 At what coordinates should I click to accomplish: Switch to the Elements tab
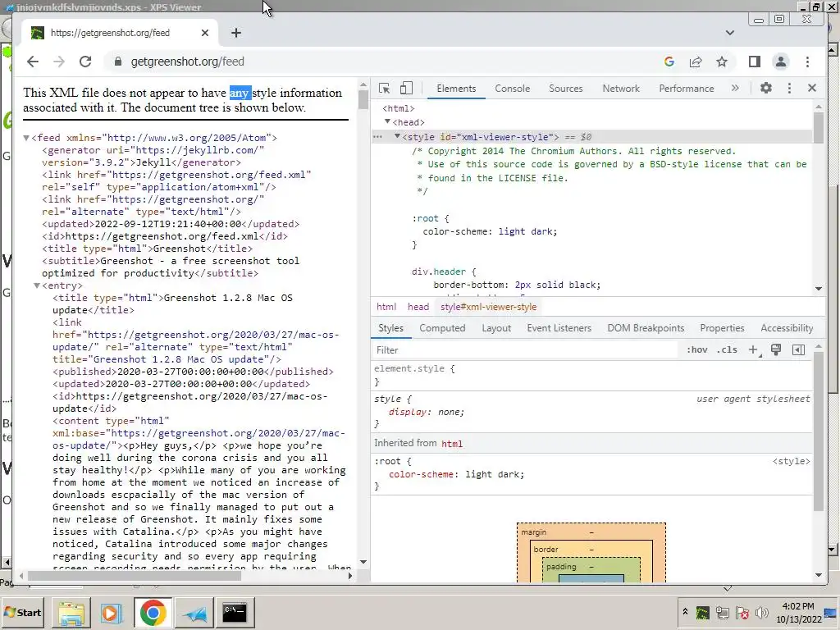(456, 89)
